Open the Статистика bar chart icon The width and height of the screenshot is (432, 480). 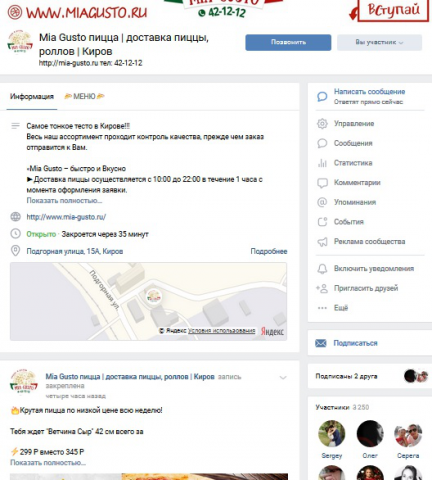click(322, 163)
